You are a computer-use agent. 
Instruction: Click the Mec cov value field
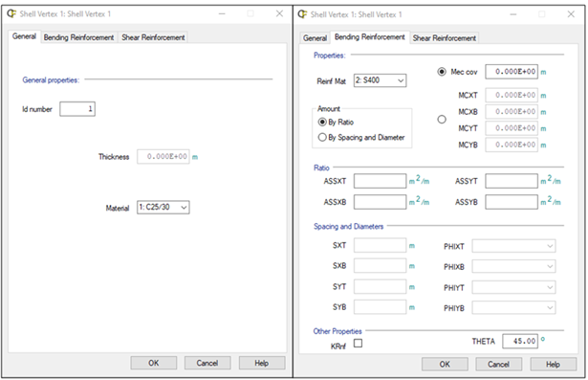(x=512, y=72)
